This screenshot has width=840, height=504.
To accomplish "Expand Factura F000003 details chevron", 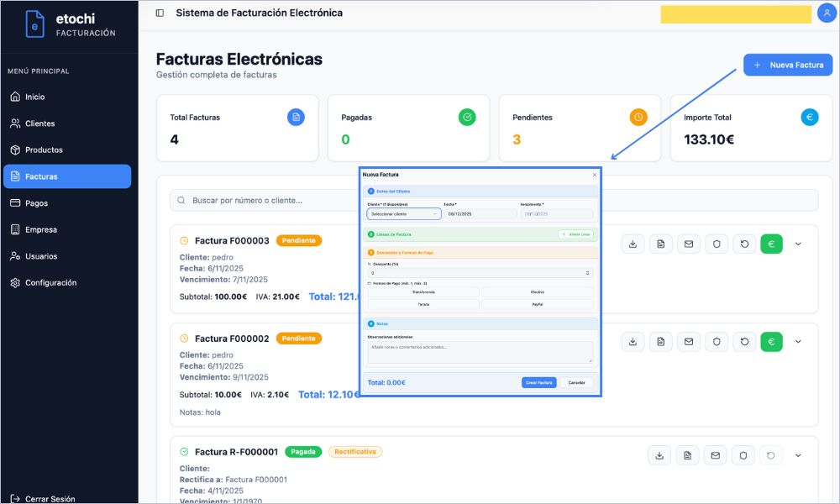I will coord(798,244).
